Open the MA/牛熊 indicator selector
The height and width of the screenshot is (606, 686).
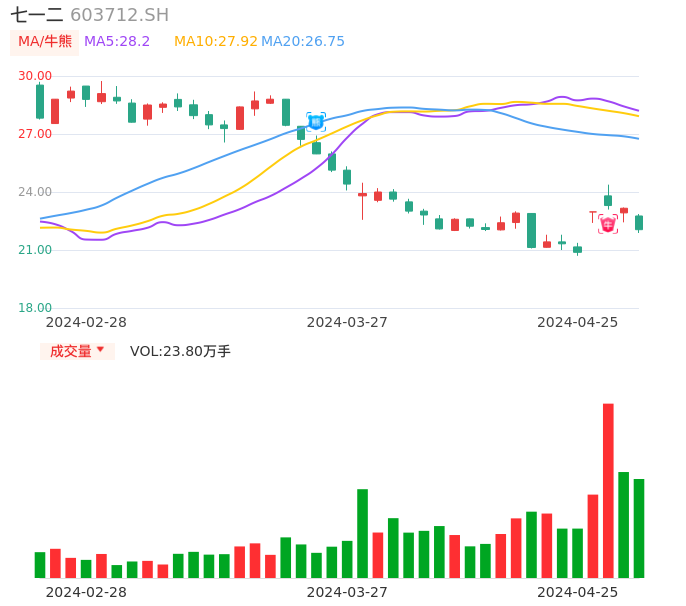pyautogui.click(x=44, y=41)
